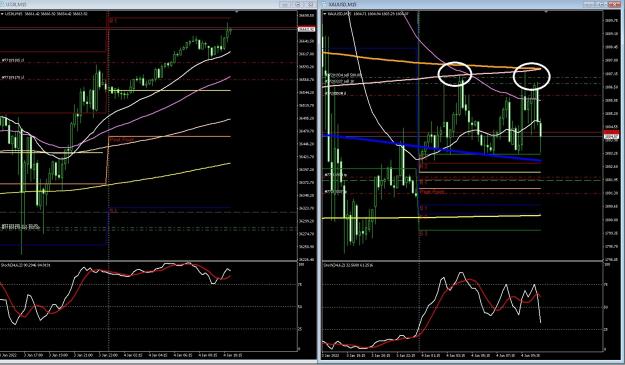Click the US30 chart window title icon
The image size is (625, 365).
(x=2, y=4)
